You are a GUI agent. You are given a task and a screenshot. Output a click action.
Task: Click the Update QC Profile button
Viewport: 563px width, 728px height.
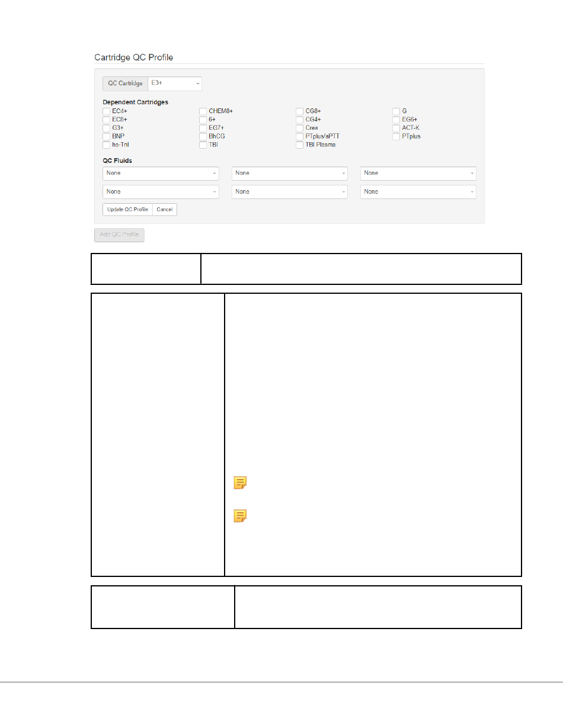coord(127,210)
